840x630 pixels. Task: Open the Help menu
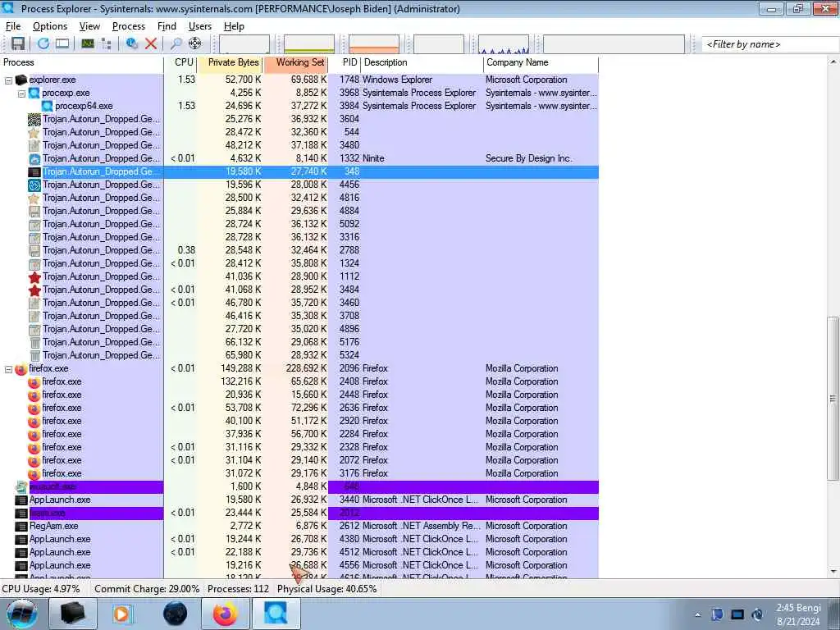click(234, 26)
